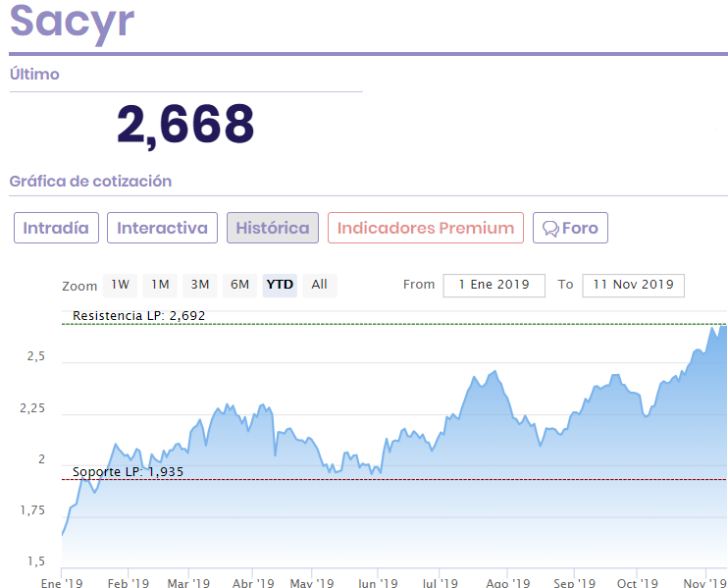The width and height of the screenshot is (728, 588).
Task: Click the Sacyr title heading
Action: coord(72,24)
